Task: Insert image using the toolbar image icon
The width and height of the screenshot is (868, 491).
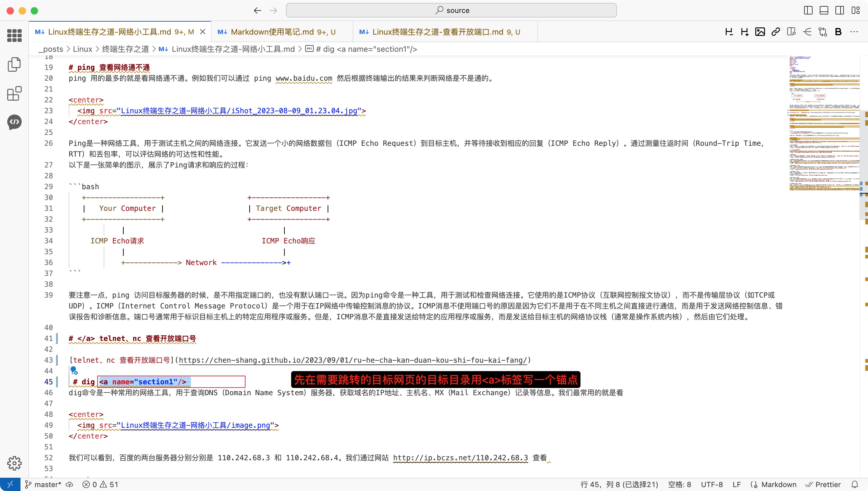Action: (x=760, y=32)
